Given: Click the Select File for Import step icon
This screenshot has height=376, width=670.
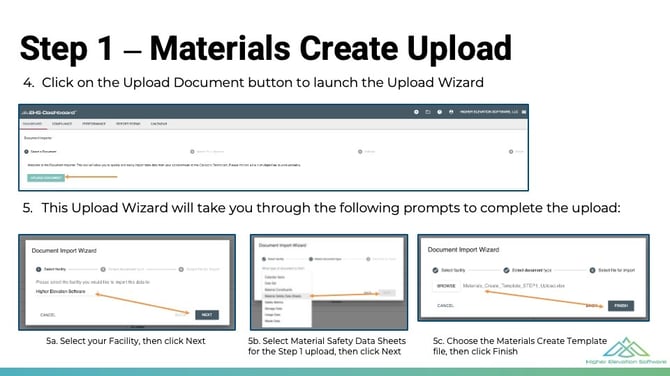Looking at the screenshot, I should 592,270.
